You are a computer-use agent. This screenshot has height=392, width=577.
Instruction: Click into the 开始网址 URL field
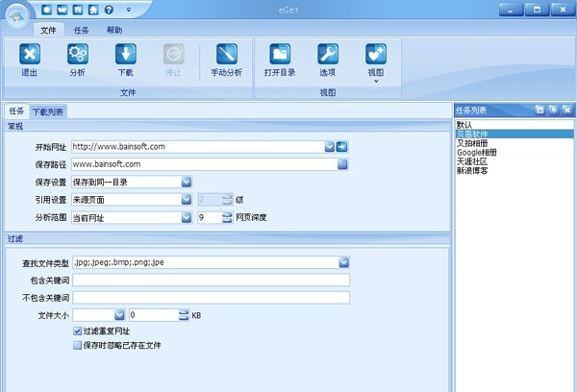click(197, 147)
